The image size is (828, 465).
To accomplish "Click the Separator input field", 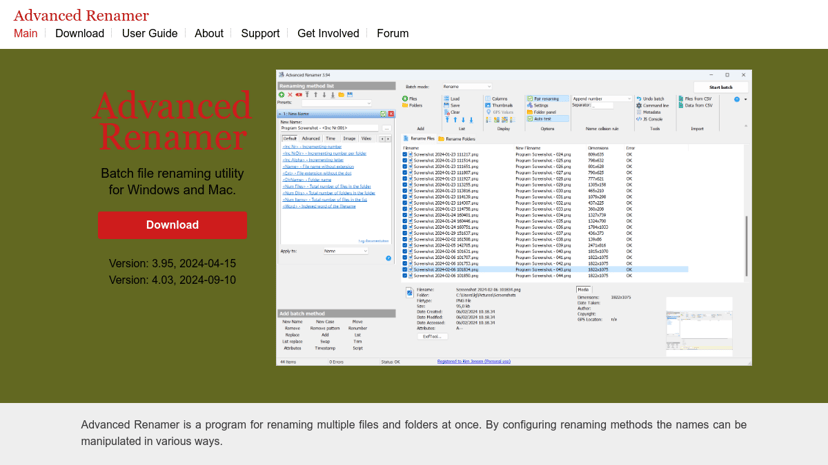I will pos(603,106).
